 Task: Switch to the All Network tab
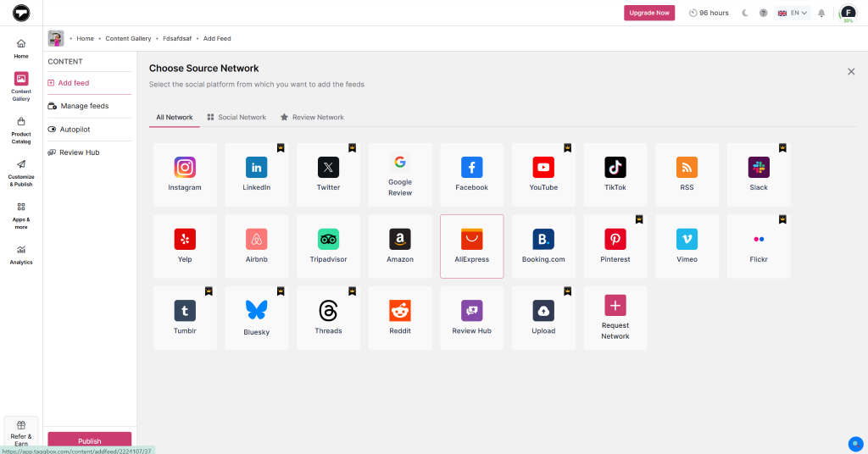pyautogui.click(x=175, y=117)
